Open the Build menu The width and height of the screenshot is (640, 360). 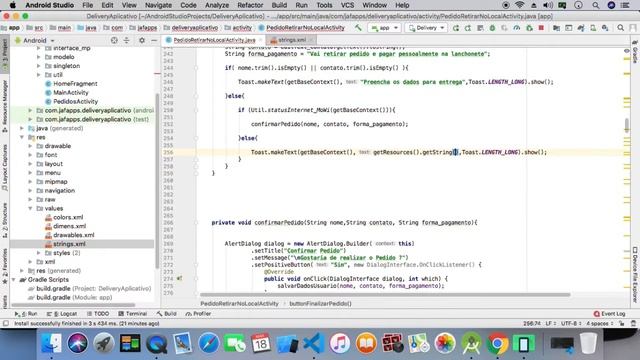point(279,5)
